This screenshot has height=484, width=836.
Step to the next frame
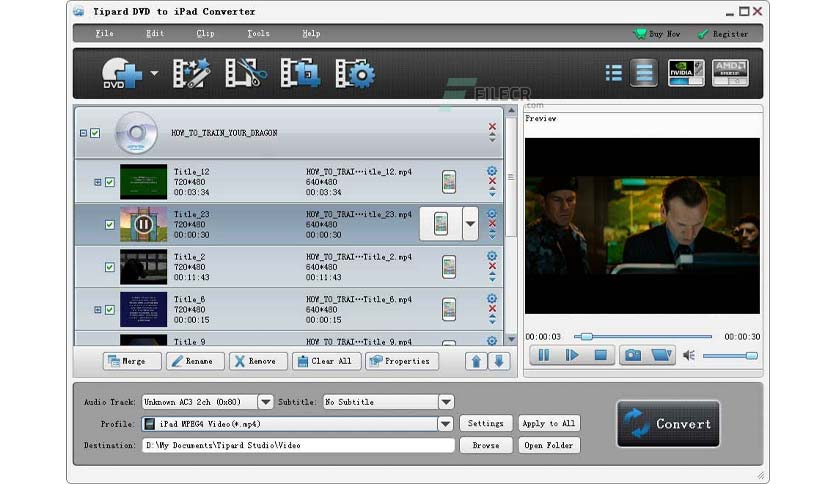click(572, 355)
